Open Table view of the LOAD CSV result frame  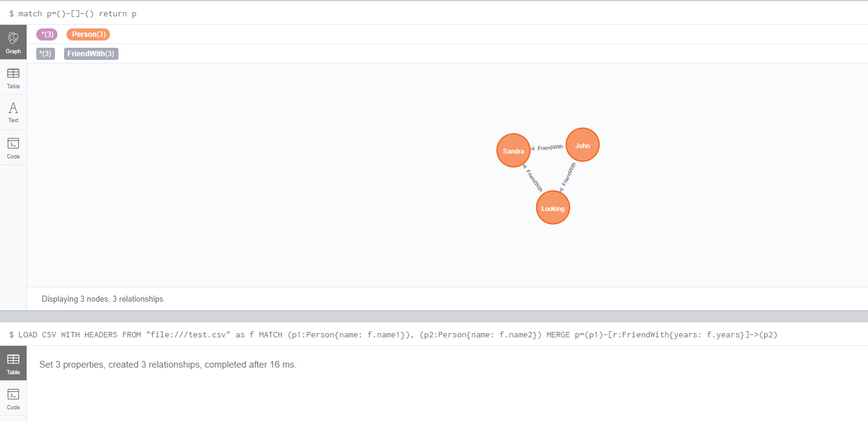[13, 363]
